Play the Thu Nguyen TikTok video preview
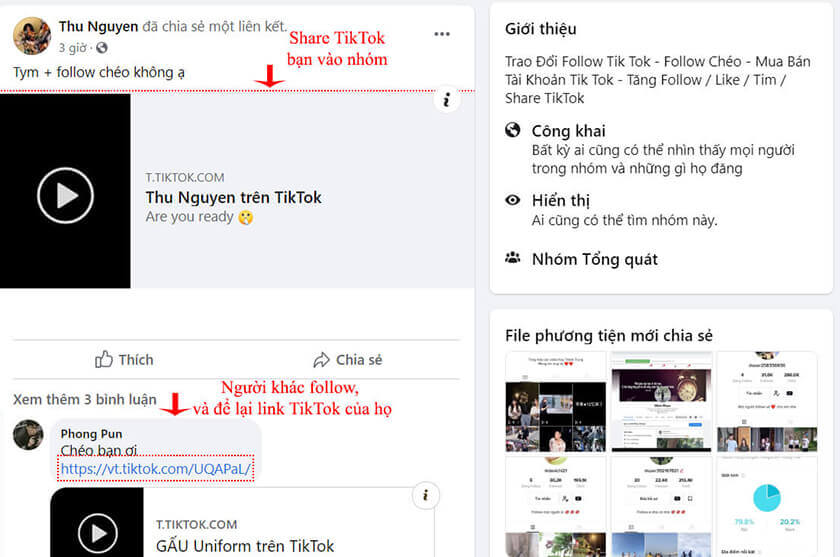 tap(65, 194)
